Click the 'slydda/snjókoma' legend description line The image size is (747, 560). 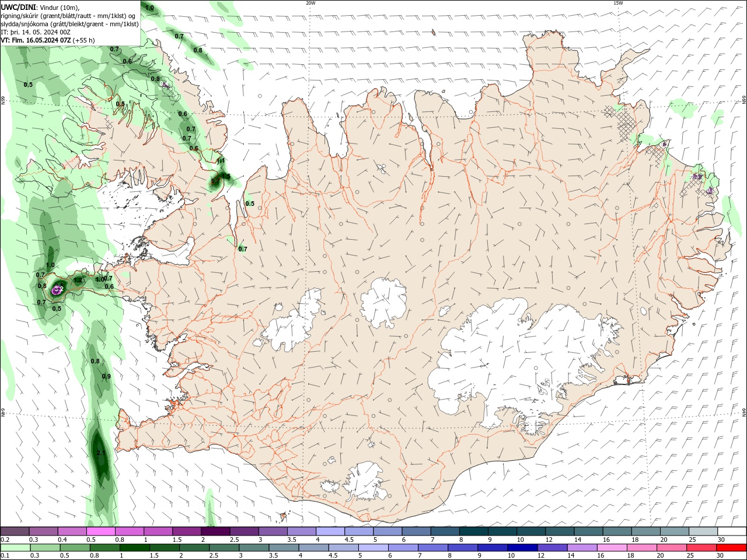click(70, 24)
